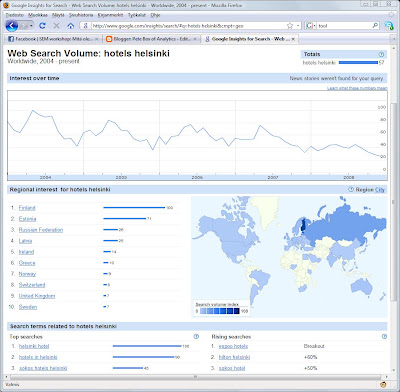Click the address bar URL field
The height and width of the screenshot is (392, 400).
188,26
